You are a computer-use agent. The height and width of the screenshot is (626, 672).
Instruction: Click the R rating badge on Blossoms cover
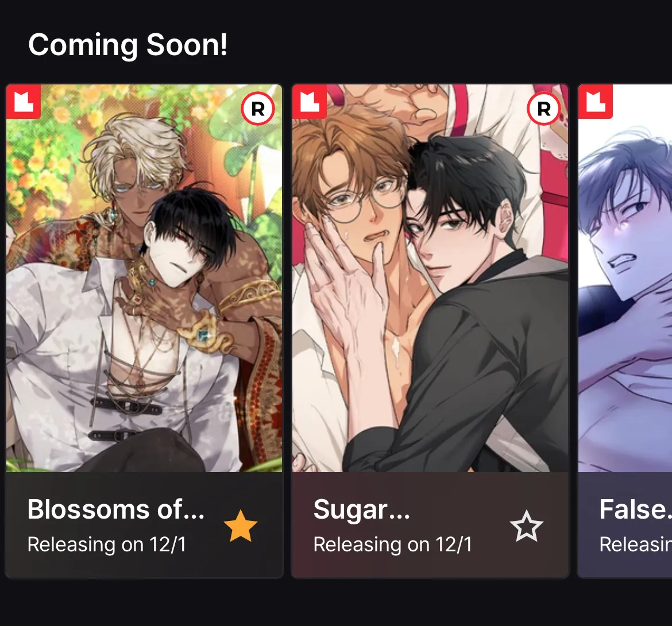point(257,109)
